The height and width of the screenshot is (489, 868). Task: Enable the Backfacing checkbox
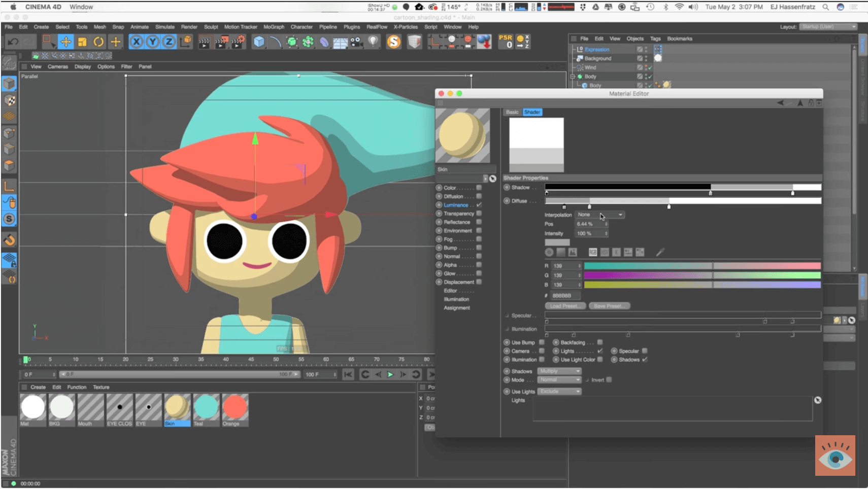click(x=600, y=342)
